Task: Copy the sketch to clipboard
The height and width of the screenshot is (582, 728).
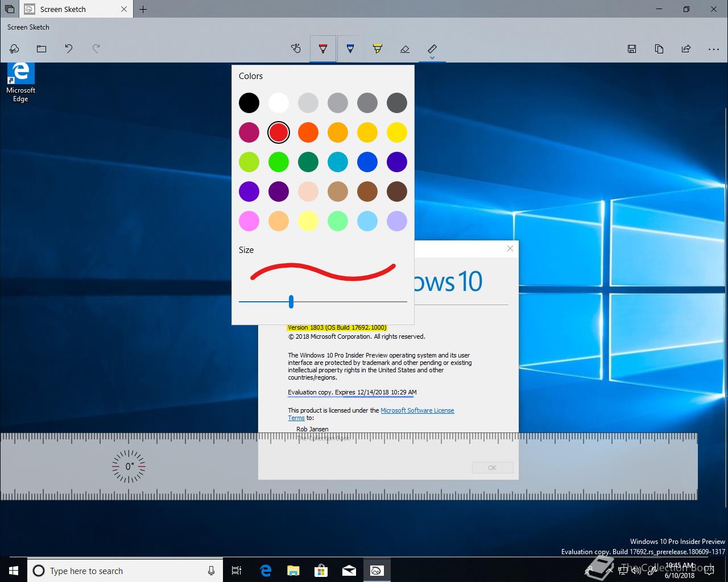Action: 659,49
